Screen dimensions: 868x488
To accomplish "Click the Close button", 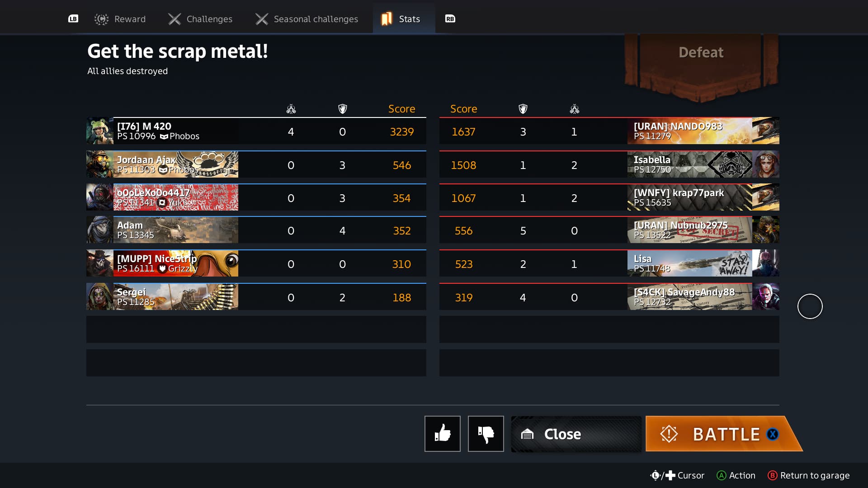I will 576,434.
